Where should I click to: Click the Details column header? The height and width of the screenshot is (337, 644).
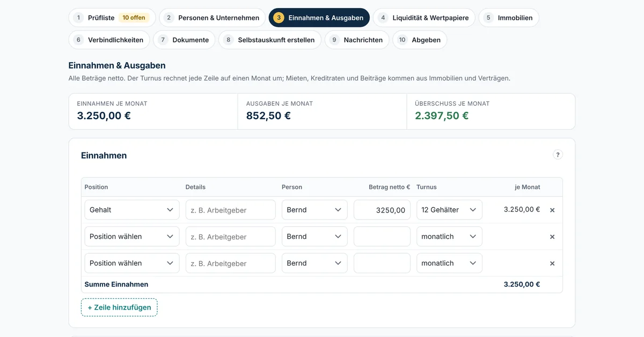click(x=195, y=187)
